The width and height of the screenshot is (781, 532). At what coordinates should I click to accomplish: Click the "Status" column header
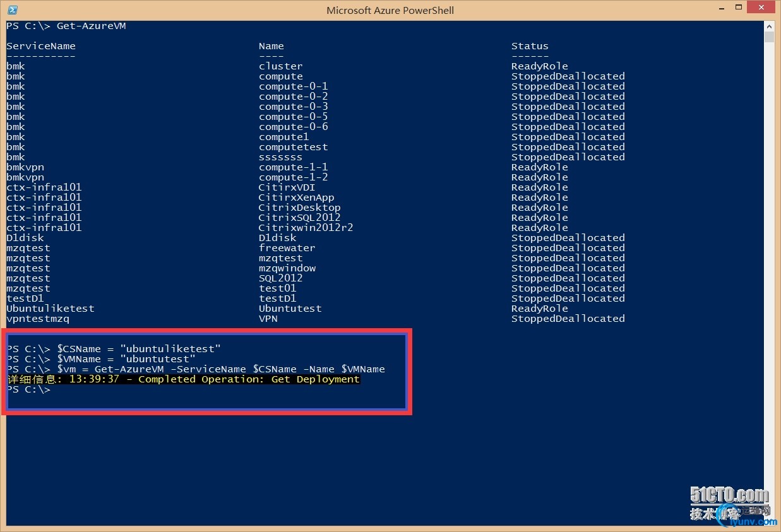point(530,46)
